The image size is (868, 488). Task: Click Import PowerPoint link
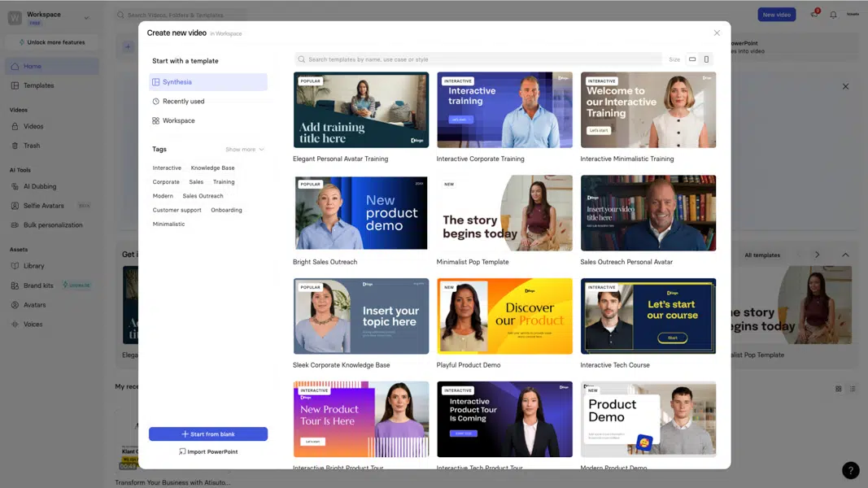coord(208,452)
